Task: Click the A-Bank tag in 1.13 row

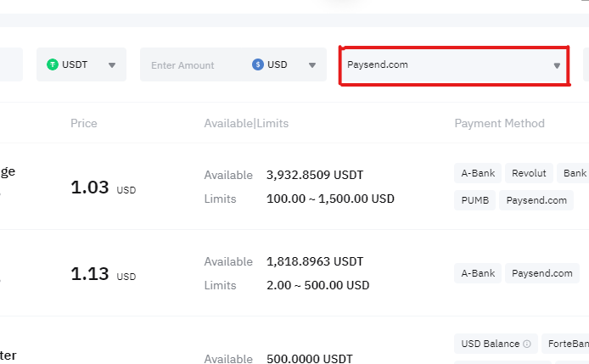Action: tap(478, 273)
